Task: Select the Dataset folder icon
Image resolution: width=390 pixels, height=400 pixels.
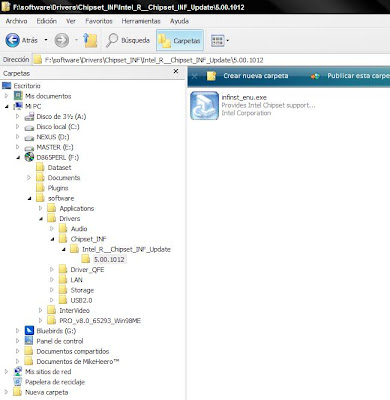Action: pyautogui.click(x=40, y=167)
